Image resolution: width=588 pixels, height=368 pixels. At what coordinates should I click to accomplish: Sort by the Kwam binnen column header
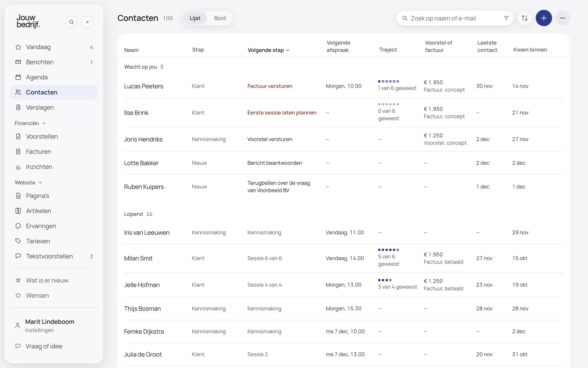coord(530,50)
